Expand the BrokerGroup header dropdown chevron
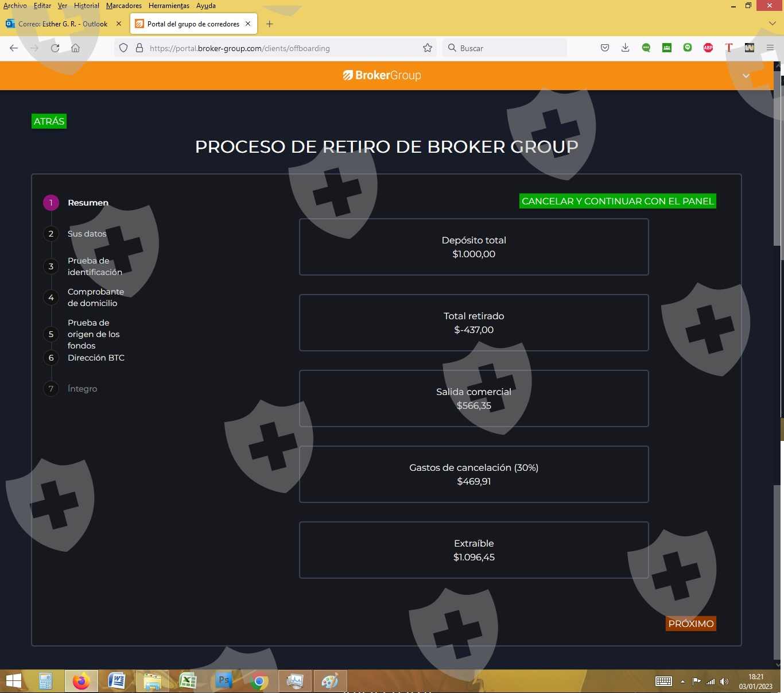Viewport: 784px width, 693px height. point(746,76)
